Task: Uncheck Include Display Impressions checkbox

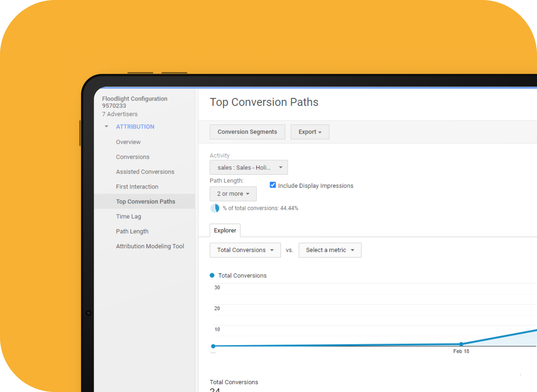Action: click(273, 185)
